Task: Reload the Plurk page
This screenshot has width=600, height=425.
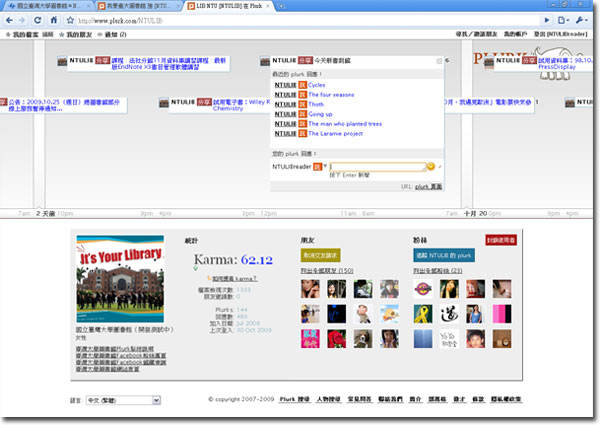Action: pyautogui.click(x=38, y=20)
